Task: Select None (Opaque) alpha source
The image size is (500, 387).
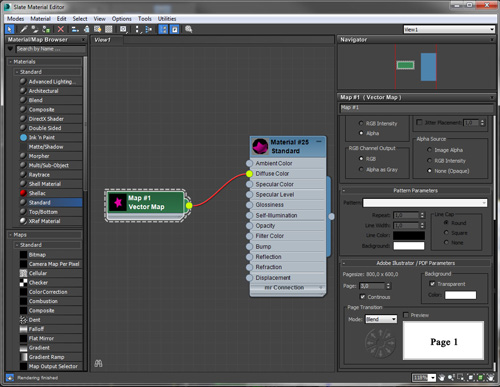Action: point(429,171)
